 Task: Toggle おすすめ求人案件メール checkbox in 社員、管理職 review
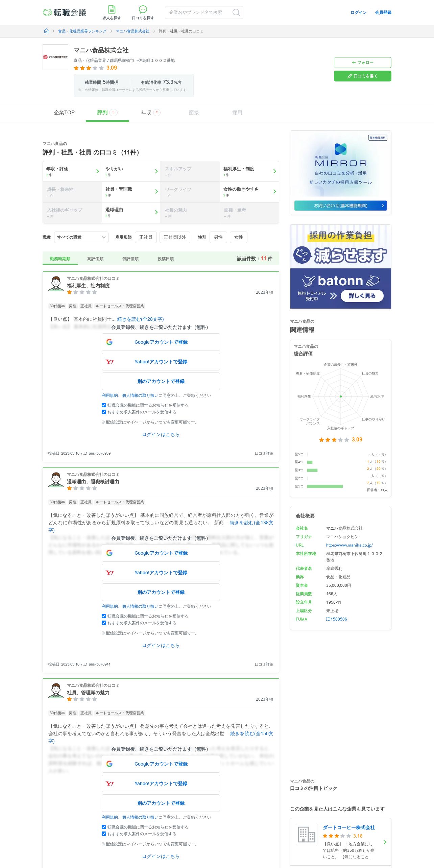pos(104,834)
